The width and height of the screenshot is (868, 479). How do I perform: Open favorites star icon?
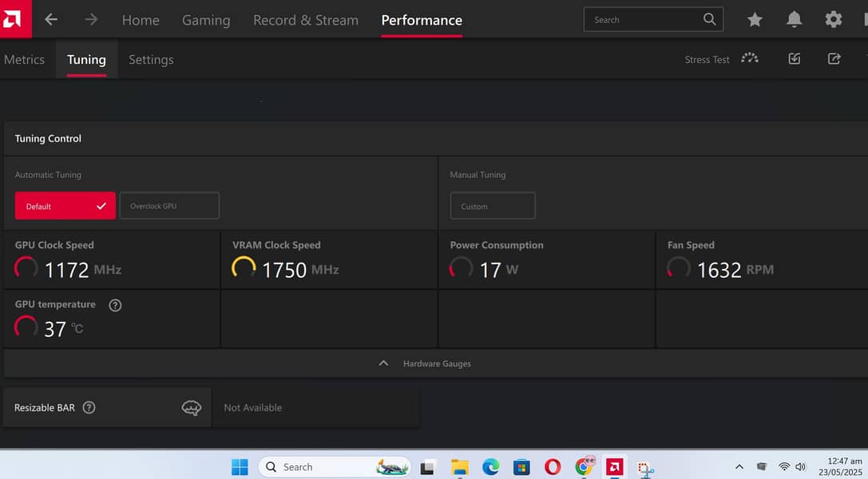(755, 20)
